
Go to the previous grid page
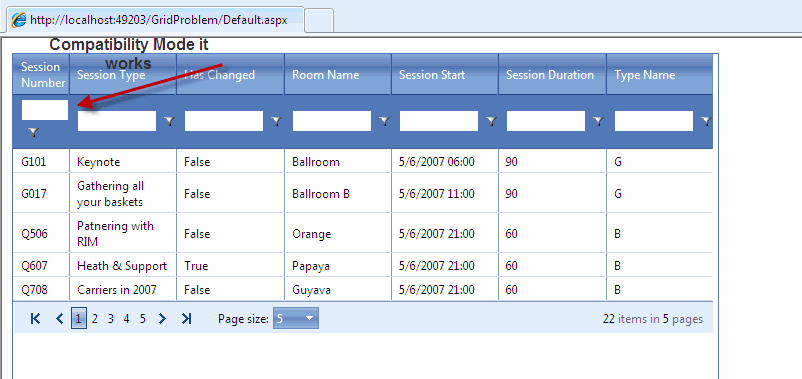[x=59, y=319]
